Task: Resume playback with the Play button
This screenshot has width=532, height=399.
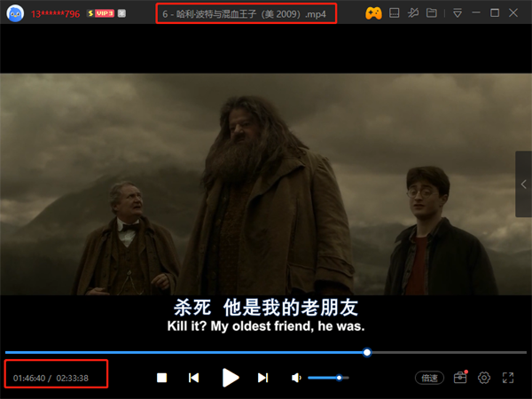Action: [231, 378]
